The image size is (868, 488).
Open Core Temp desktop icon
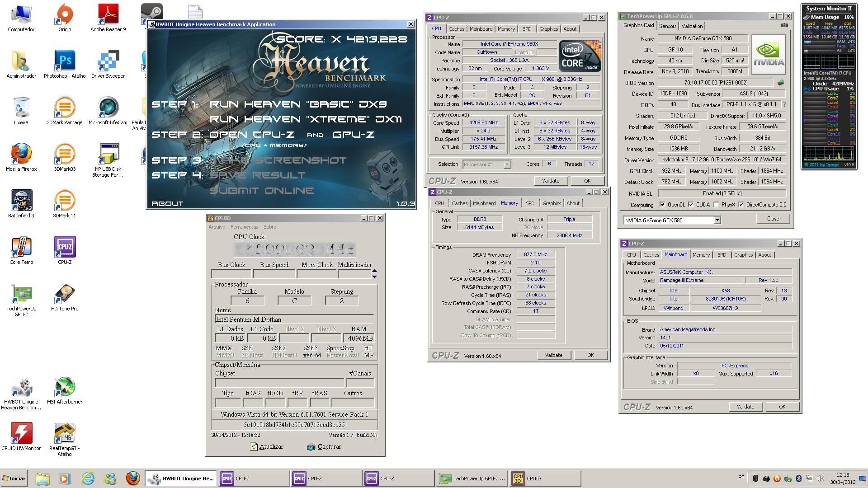[x=21, y=251]
